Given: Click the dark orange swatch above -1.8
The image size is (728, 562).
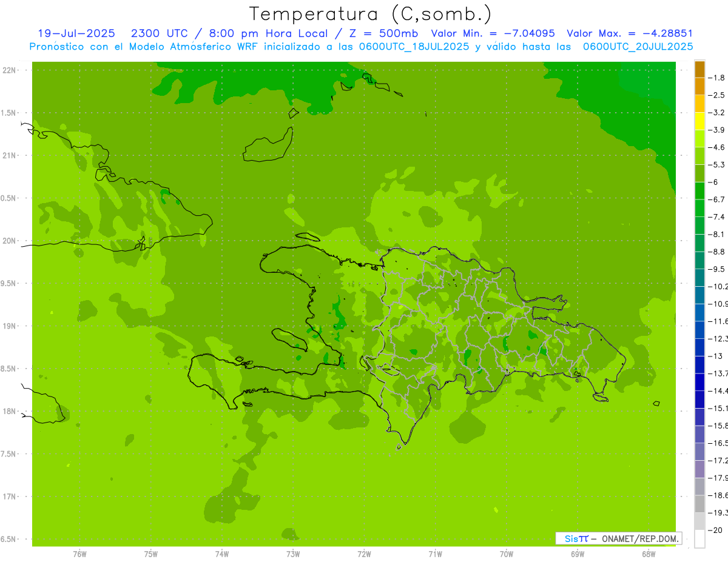Looking at the screenshot, I should pos(699,69).
